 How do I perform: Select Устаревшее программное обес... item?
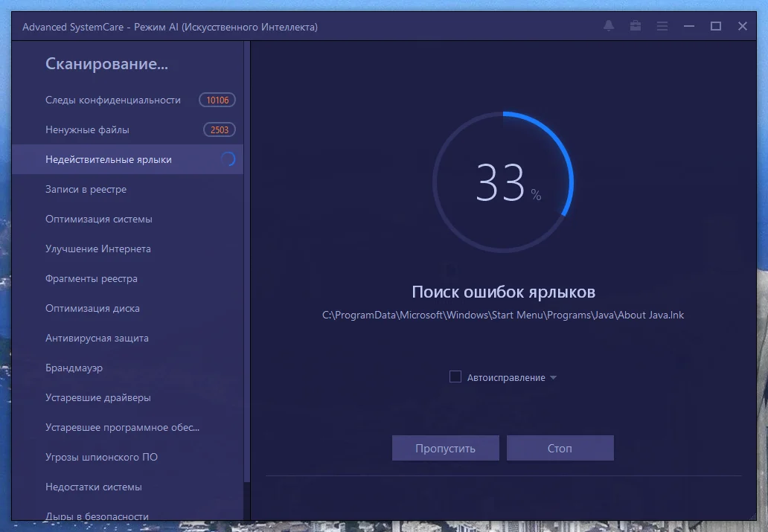click(x=127, y=427)
